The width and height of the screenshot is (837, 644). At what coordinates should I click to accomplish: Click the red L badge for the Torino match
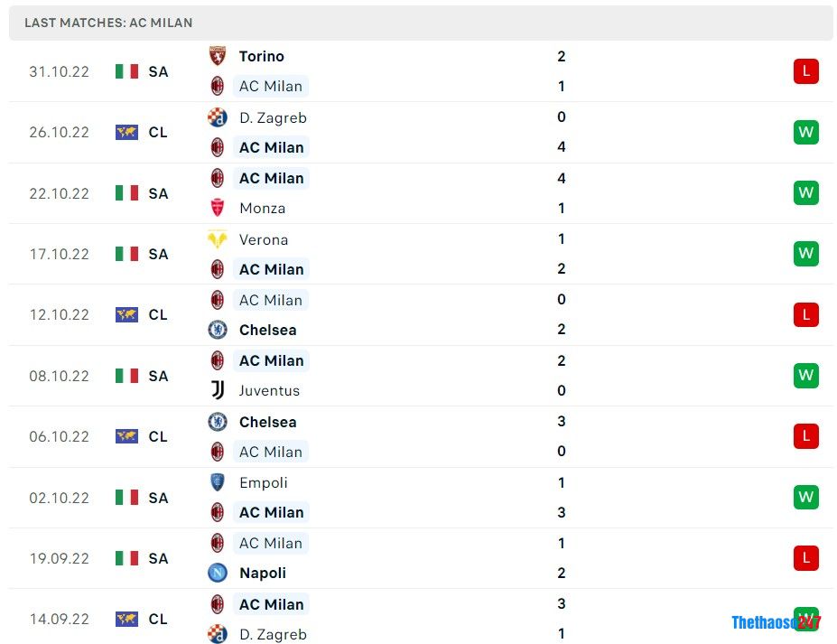(x=804, y=70)
